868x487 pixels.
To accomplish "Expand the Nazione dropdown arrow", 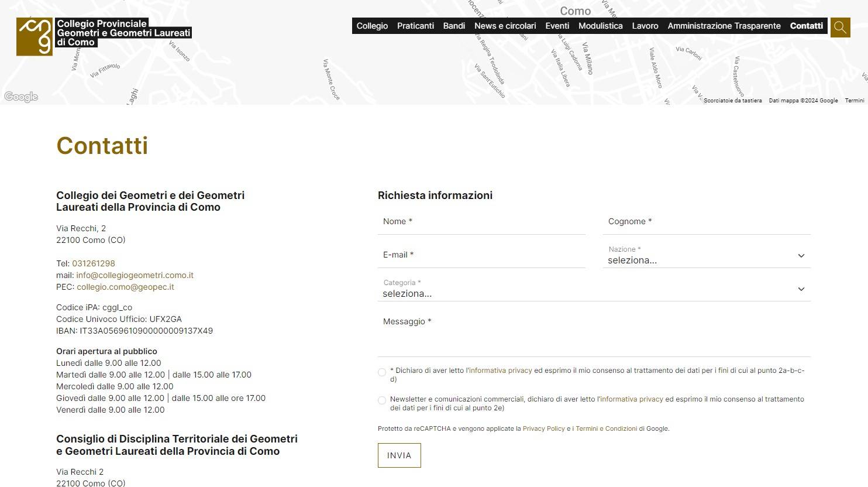I will tap(801, 256).
